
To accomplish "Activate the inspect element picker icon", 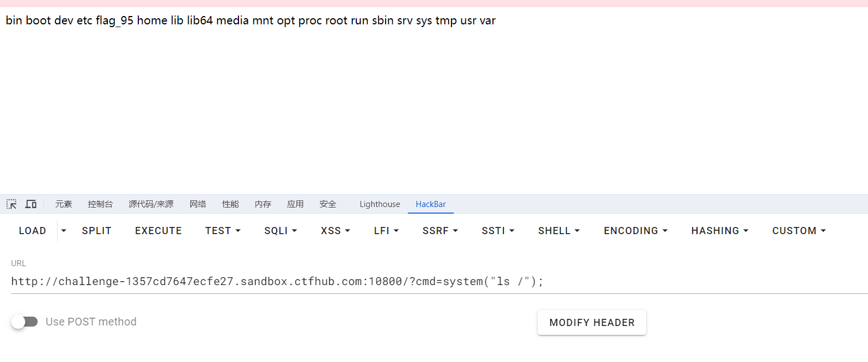I will pyautogui.click(x=12, y=204).
